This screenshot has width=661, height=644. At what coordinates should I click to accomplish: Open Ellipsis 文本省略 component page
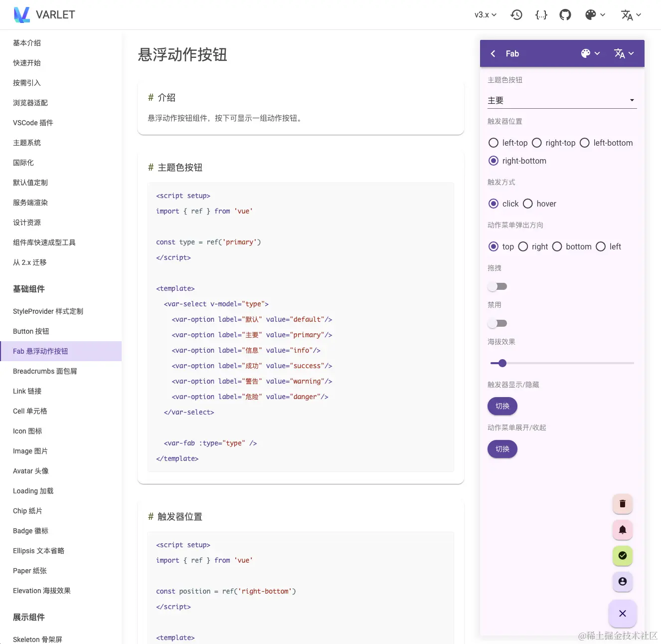61,551
